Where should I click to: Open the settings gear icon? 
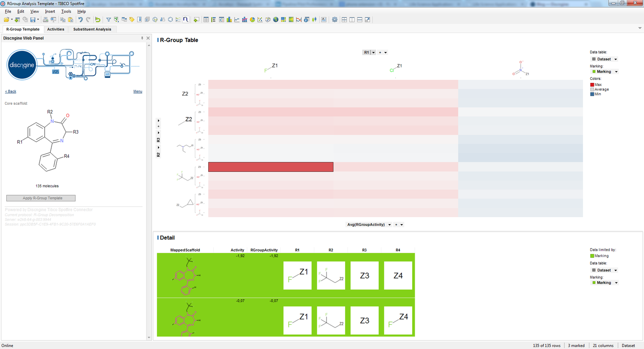(x=335, y=20)
